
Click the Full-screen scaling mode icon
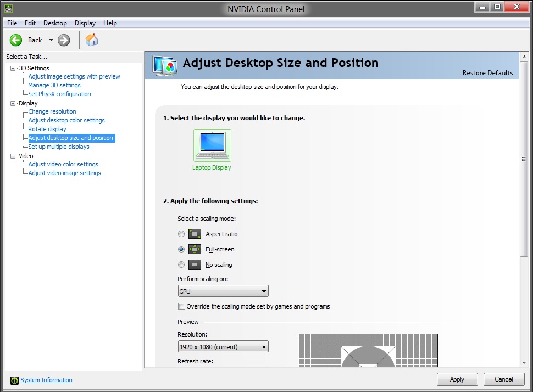[x=195, y=249]
